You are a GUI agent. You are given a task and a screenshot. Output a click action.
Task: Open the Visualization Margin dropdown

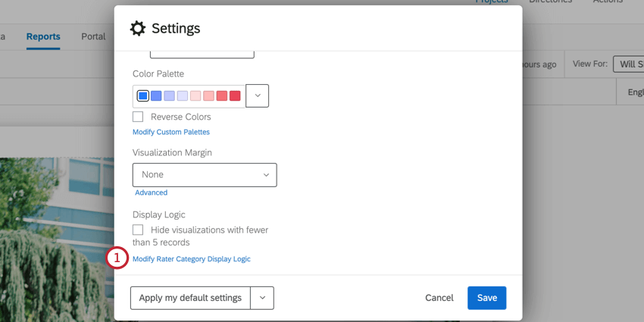[x=205, y=175]
